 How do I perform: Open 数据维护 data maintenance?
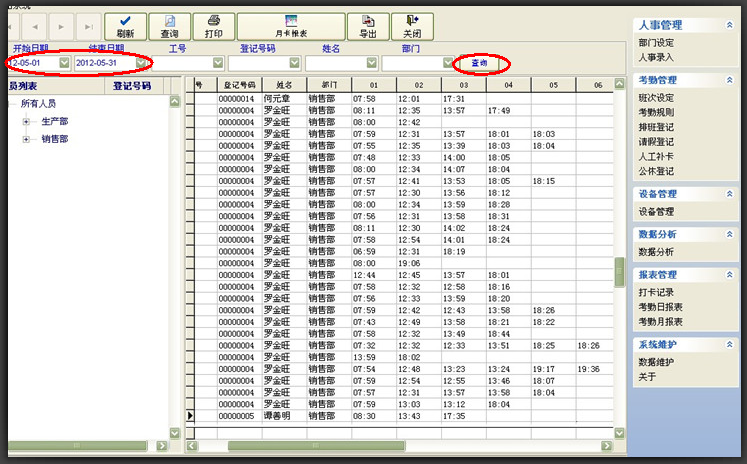(656, 362)
